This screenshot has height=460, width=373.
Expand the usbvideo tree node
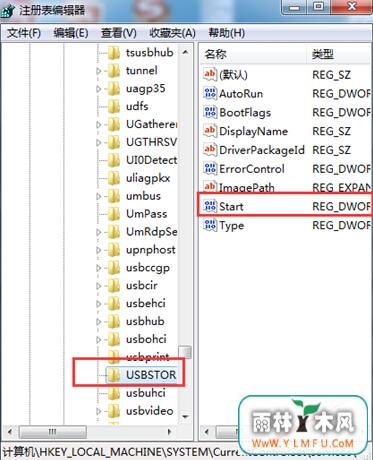[x=99, y=411]
